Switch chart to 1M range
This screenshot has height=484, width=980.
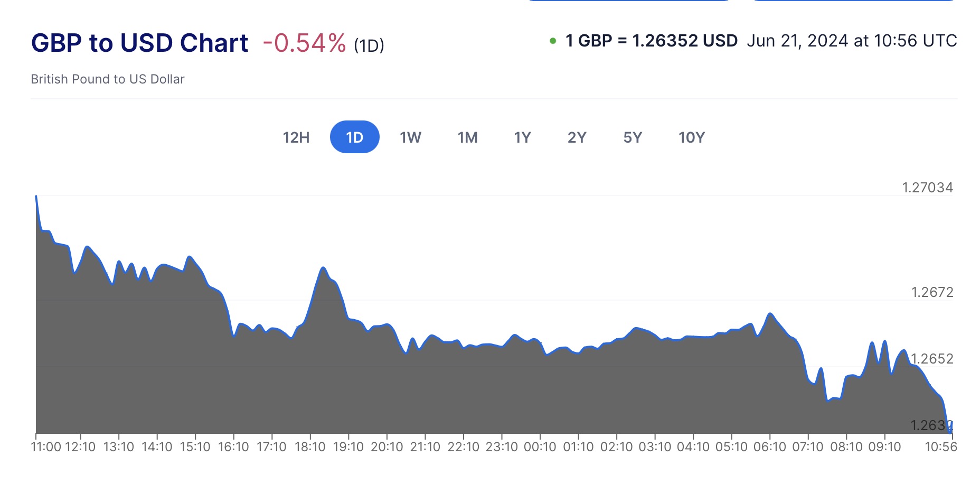pos(467,137)
